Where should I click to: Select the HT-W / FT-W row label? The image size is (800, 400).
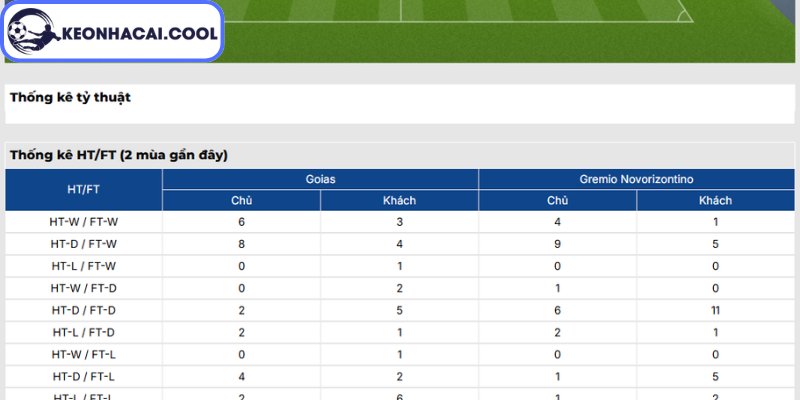tap(84, 222)
